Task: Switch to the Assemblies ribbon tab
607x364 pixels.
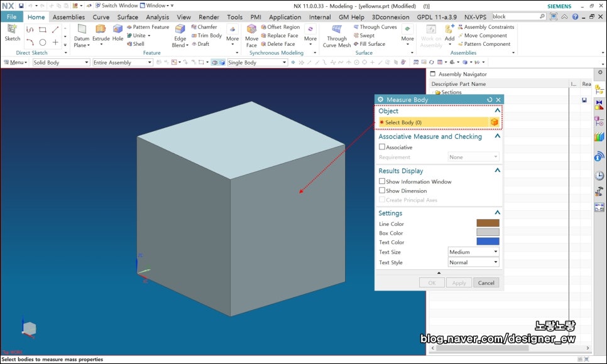Action: pos(68,17)
